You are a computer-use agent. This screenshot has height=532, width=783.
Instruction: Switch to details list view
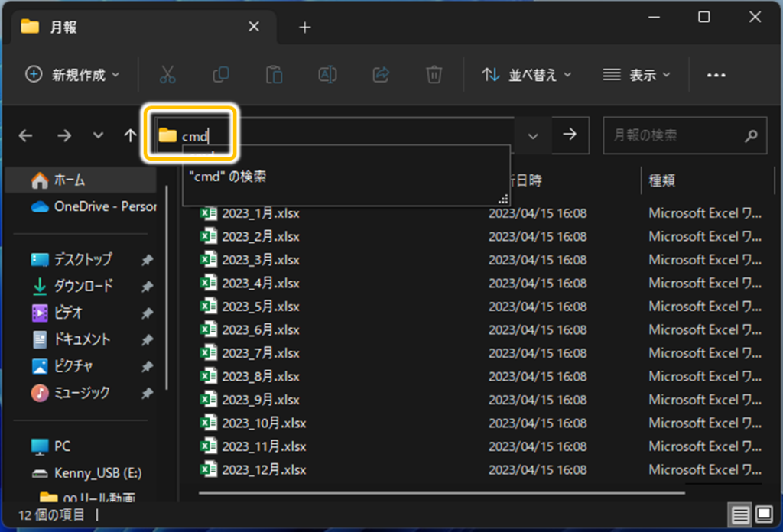click(x=739, y=514)
